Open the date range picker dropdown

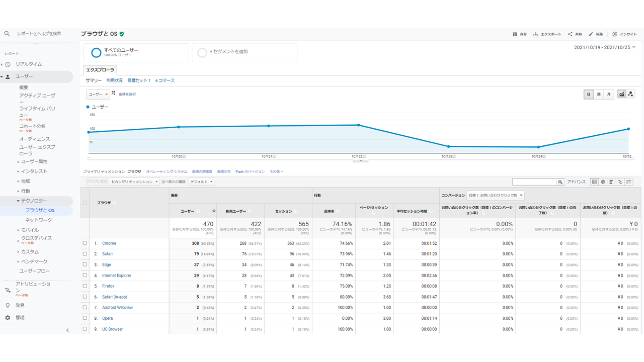[605, 47]
